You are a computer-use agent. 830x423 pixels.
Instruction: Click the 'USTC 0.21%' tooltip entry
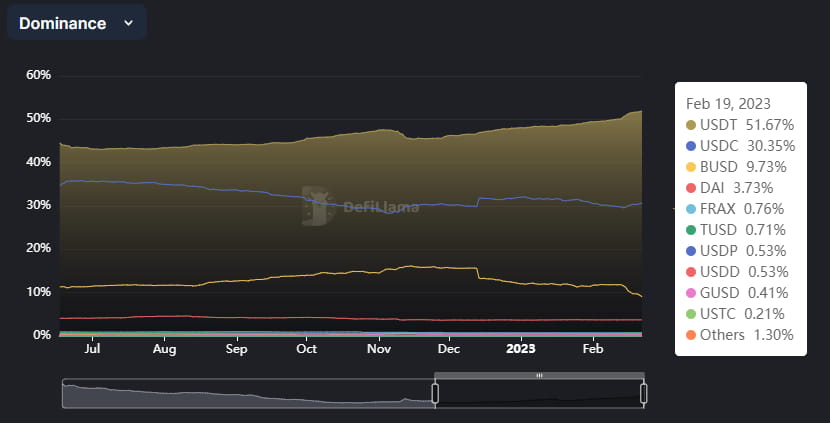735,314
